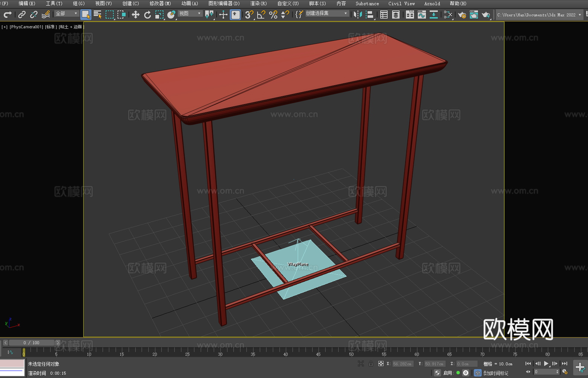This screenshot has height=378, width=588.
Task: Open the Curve Editor
Action: 422,15
